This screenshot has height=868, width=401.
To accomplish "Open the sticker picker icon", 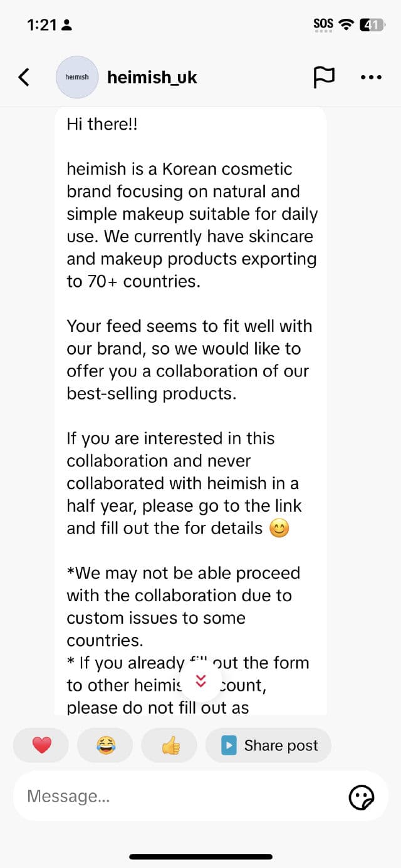I will click(362, 797).
